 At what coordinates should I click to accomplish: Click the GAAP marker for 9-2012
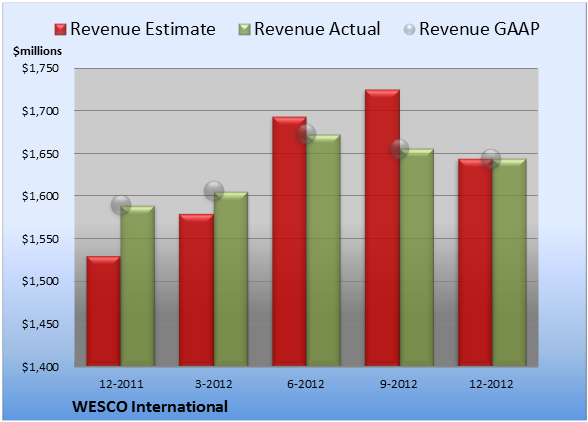click(x=399, y=149)
